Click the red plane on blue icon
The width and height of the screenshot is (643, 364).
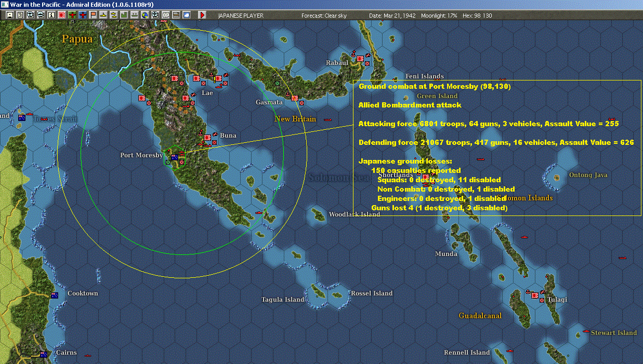[83, 15]
